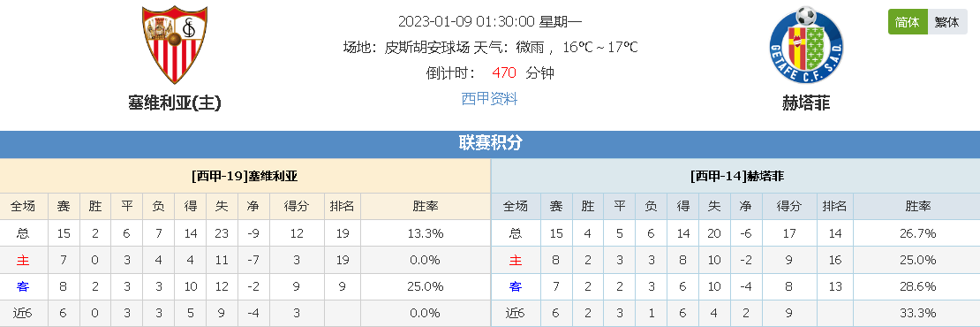The image size is (980, 327).
Task: Click the blue 客 row label in Sevilla table
Action: 23,287
